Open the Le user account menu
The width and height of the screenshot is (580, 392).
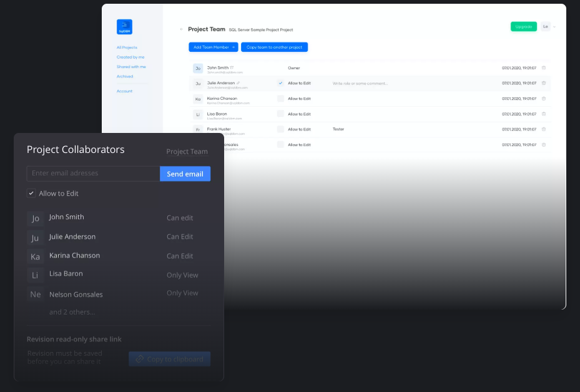[x=548, y=27]
